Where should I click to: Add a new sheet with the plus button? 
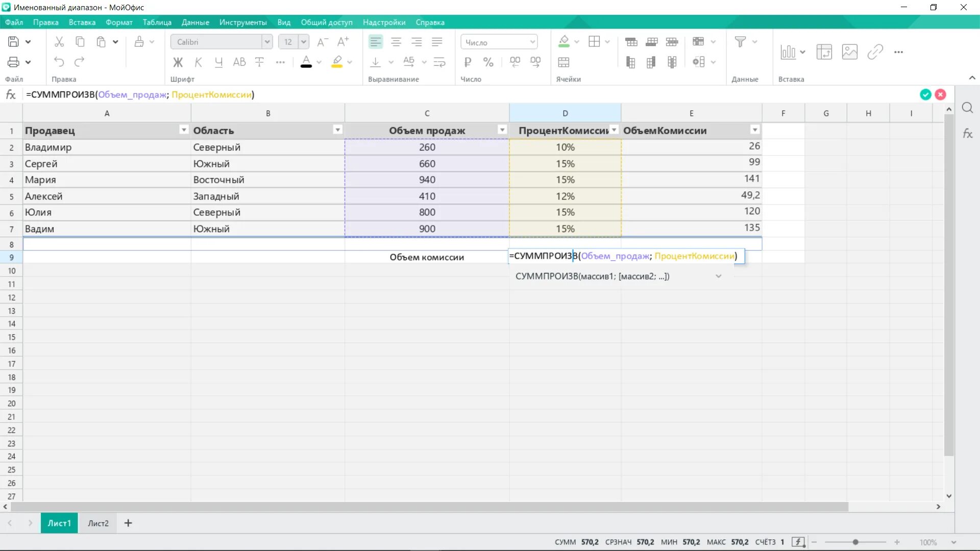pyautogui.click(x=128, y=523)
